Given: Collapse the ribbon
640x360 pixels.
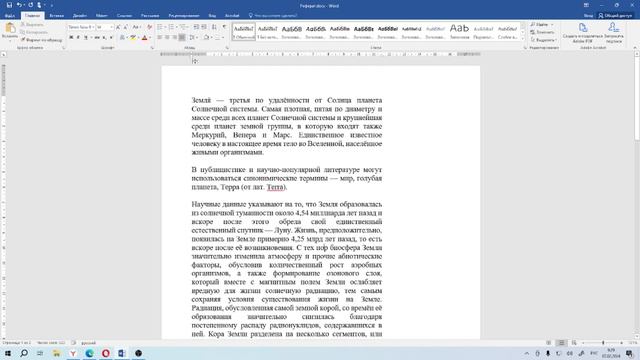Looking at the screenshot, I should [x=635, y=48].
